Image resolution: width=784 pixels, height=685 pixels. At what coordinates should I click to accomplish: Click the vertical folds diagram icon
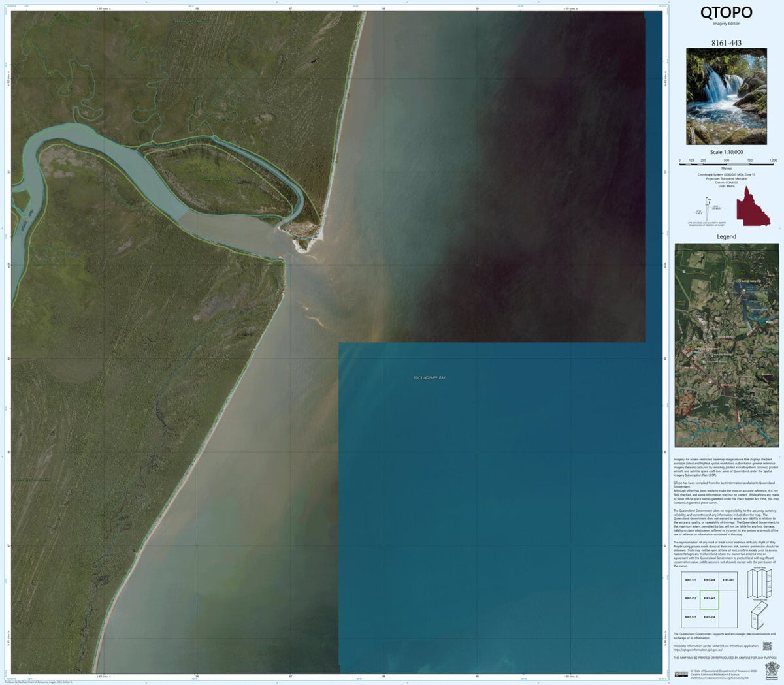point(759,584)
